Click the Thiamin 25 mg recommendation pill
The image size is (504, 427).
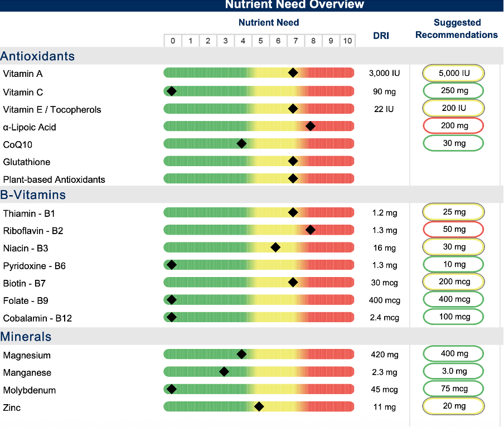pos(453,212)
